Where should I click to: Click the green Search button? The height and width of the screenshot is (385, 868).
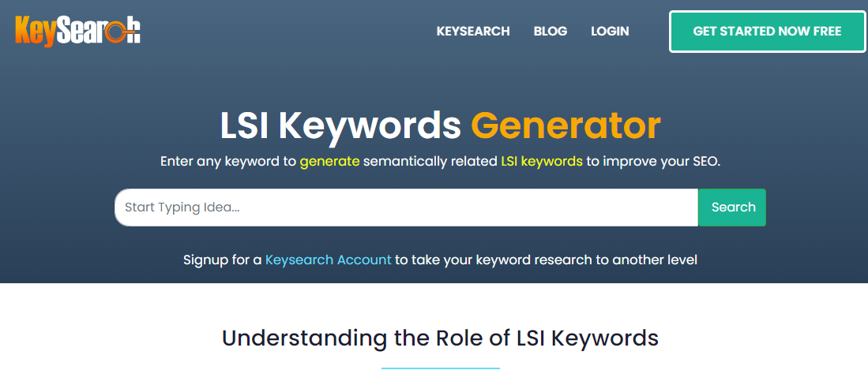coord(733,207)
